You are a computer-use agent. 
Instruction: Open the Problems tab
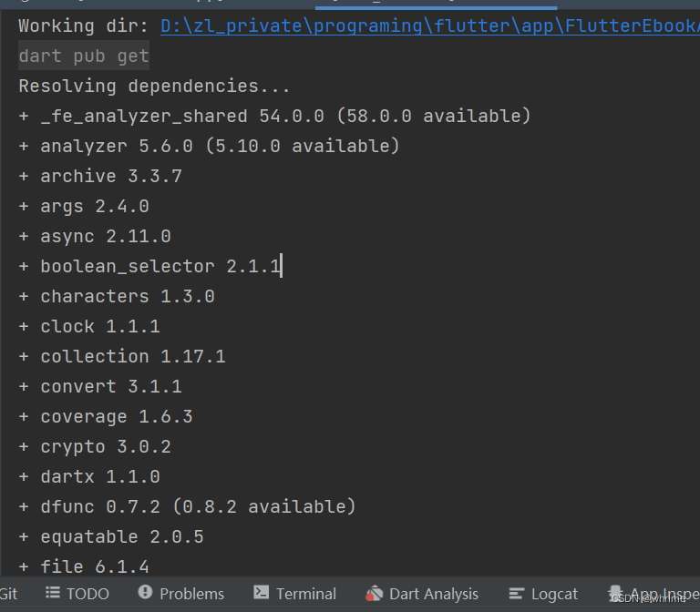click(x=180, y=594)
